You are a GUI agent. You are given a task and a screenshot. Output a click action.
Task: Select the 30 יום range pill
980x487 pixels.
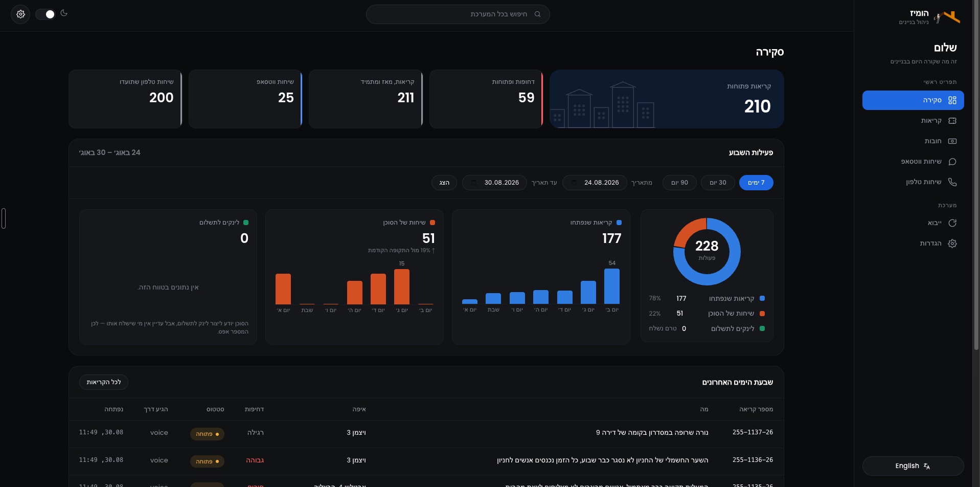tap(718, 183)
